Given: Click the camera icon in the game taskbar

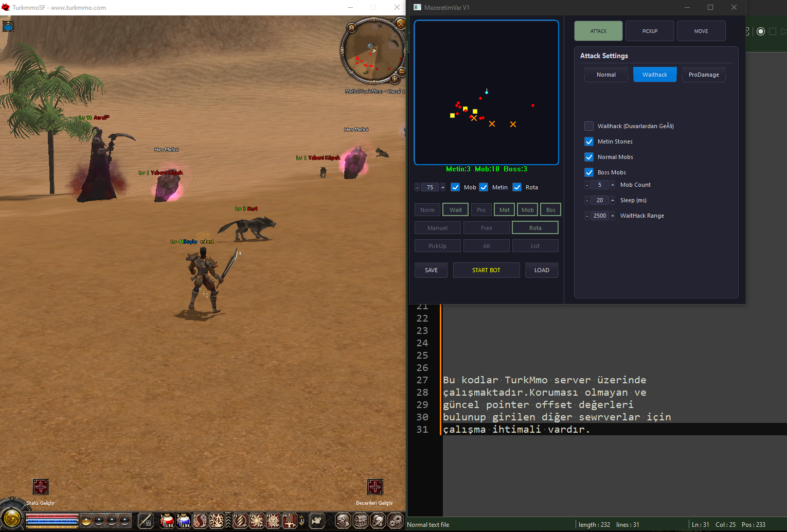Looking at the screenshot, I should 317,521.
